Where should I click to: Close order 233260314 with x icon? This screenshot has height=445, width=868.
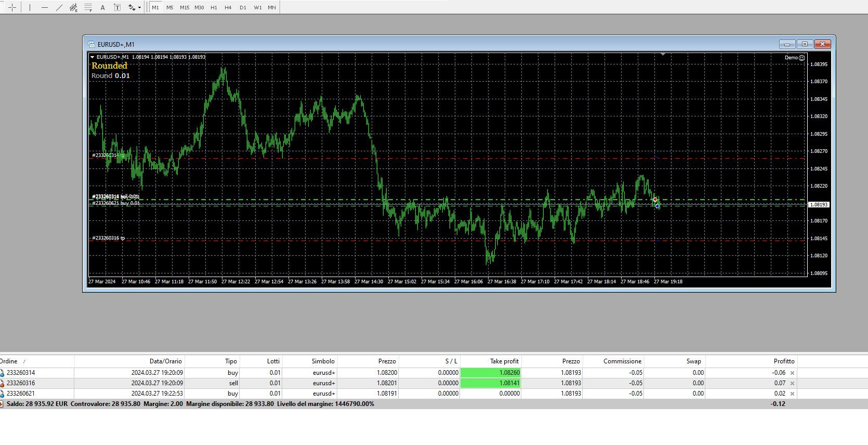tap(792, 373)
